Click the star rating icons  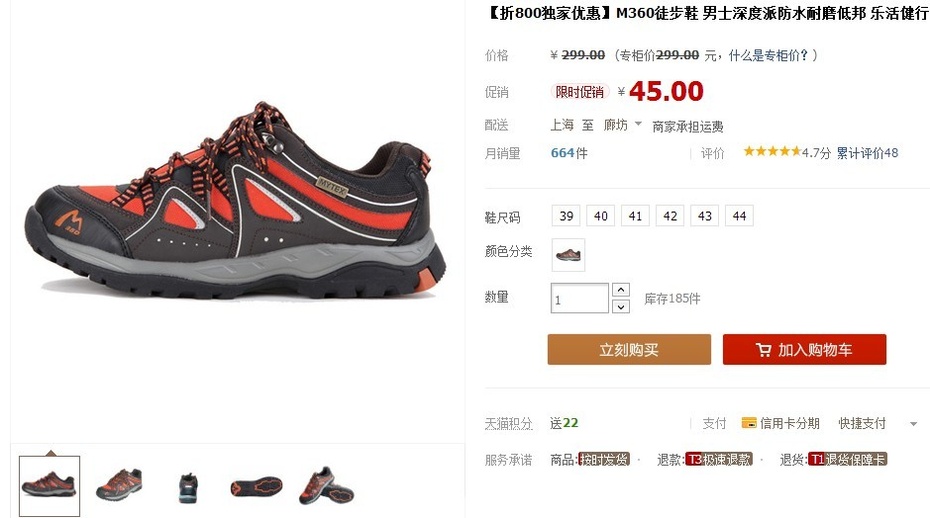[772, 152]
